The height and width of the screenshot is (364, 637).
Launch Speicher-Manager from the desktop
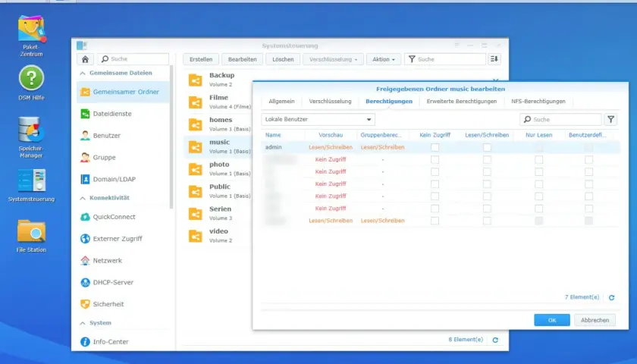pyautogui.click(x=31, y=137)
